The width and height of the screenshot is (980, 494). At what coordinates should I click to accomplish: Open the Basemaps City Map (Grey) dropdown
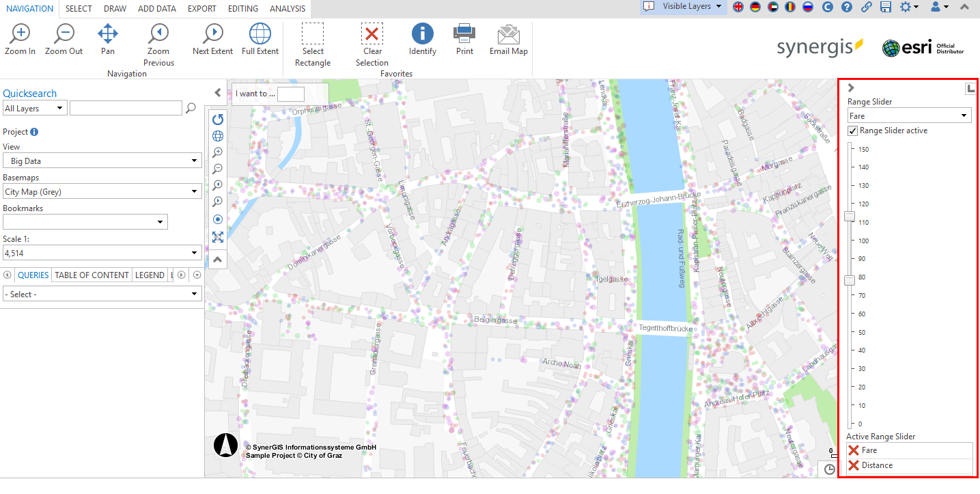click(102, 192)
